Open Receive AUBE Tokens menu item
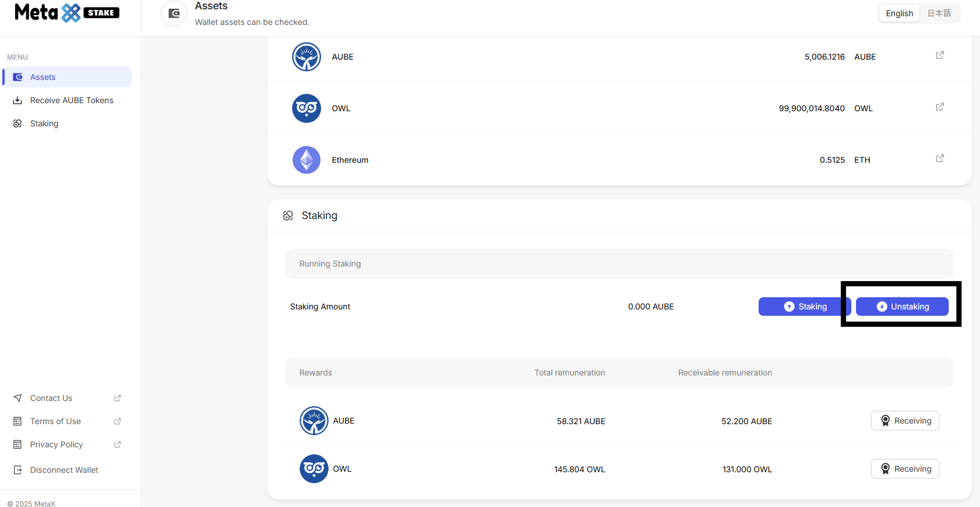Image resolution: width=980 pixels, height=507 pixels. click(71, 100)
